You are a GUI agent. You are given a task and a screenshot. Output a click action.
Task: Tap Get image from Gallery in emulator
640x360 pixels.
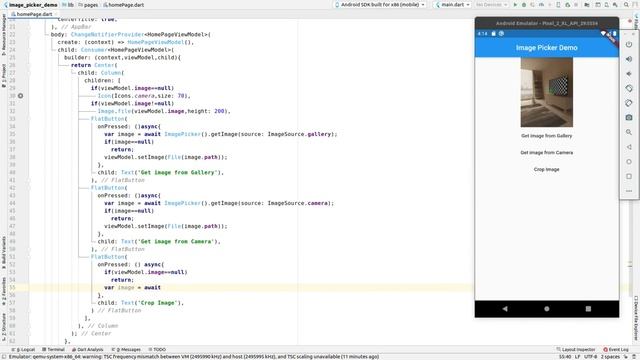pos(547,136)
